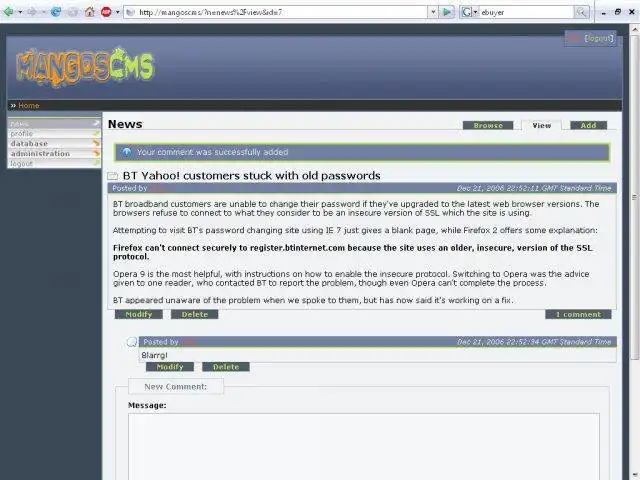The image size is (640, 480).
Task: Focus the URL address bar
Action: coord(282,12)
